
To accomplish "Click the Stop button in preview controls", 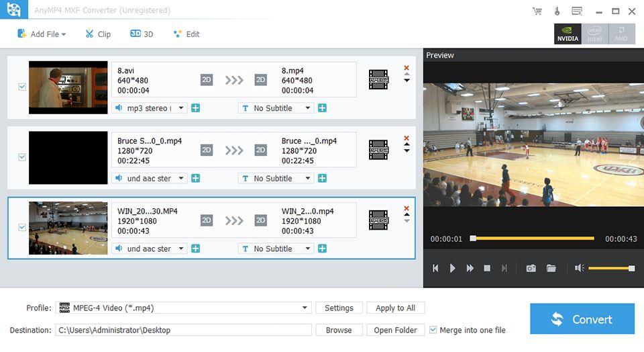I will pyautogui.click(x=487, y=268).
